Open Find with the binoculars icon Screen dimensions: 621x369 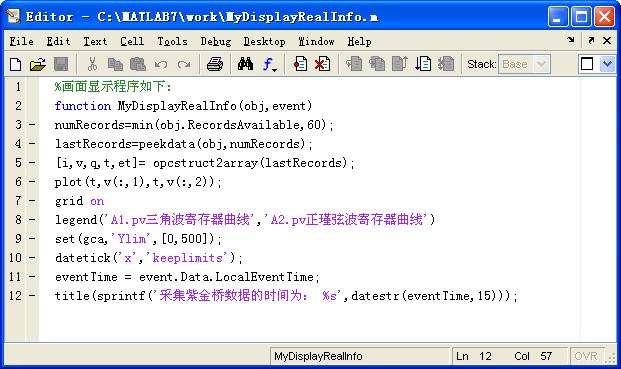(x=245, y=64)
